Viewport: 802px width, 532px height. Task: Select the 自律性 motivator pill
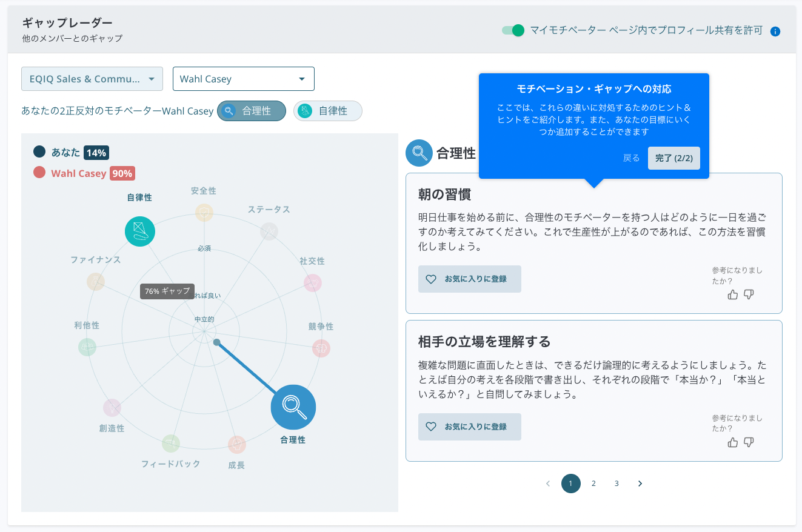click(x=328, y=111)
